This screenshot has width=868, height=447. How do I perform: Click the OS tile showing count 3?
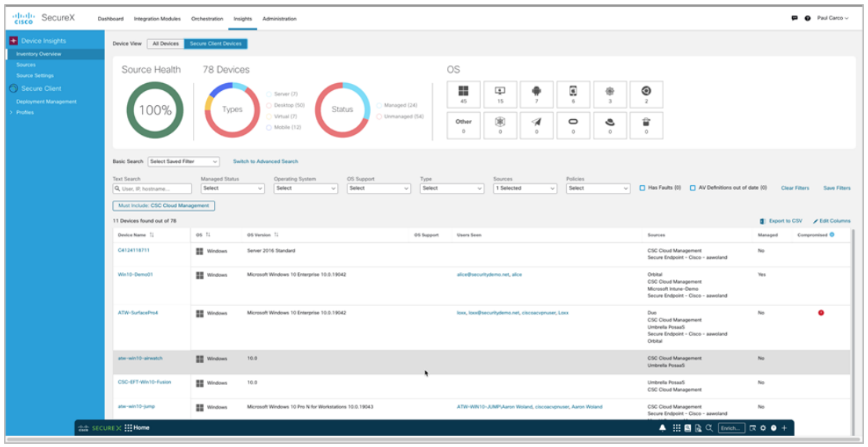point(609,95)
